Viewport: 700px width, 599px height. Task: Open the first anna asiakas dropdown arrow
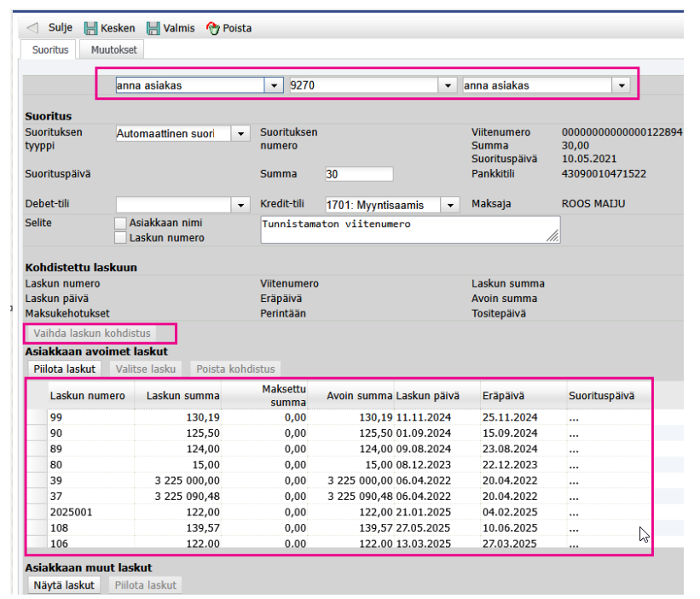pyautogui.click(x=274, y=85)
